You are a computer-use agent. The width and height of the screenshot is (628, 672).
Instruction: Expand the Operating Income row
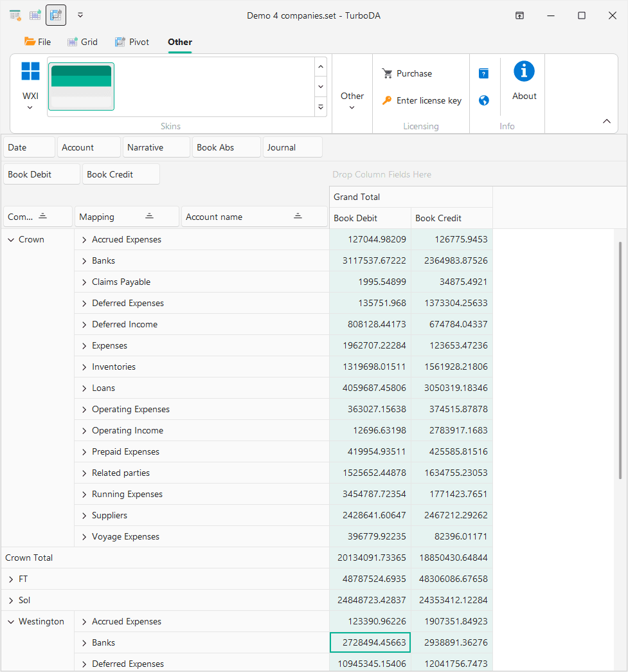click(84, 431)
